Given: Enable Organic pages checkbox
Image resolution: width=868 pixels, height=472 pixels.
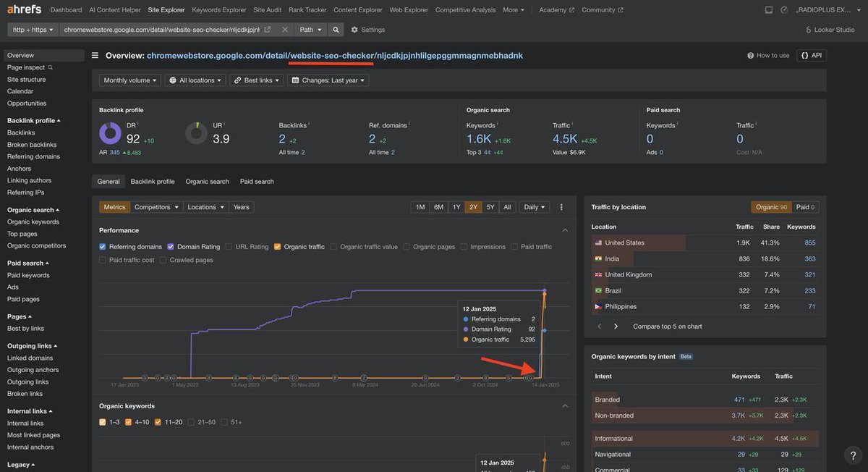Looking at the screenshot, I should pos(407,247).
